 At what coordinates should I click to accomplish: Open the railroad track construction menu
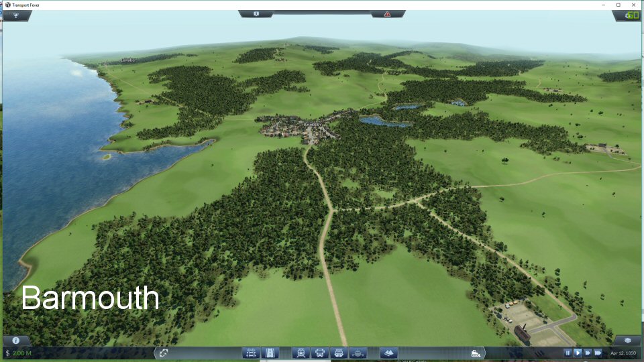pyautogui.click(x=251, y=353)
